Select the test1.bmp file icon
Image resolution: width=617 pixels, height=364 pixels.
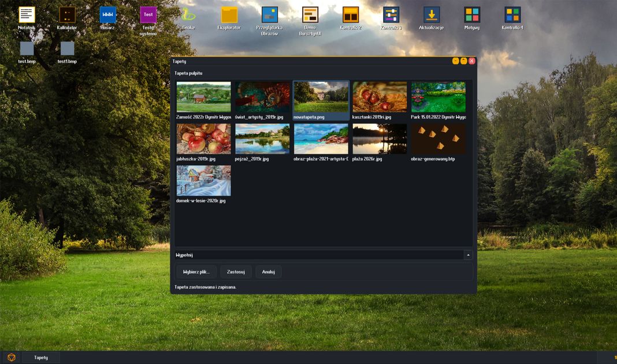coord(67,49)
